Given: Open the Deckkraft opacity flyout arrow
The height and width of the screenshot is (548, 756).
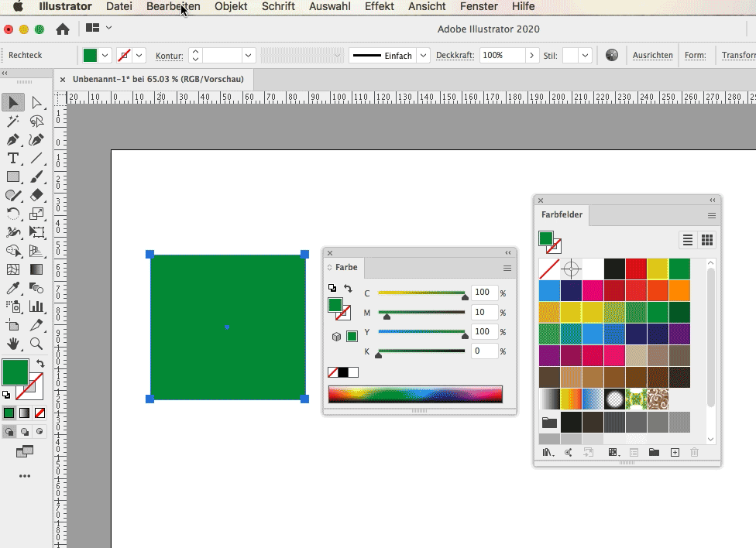Looking at the screenshot, I should (531, 56).
